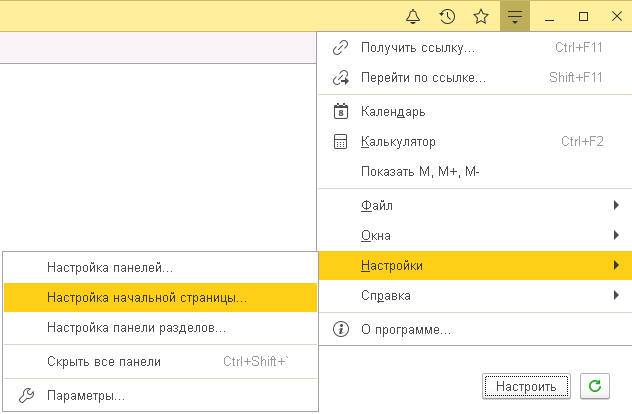Open the history clock icon
Screen dimensions: 632x414
pyautogui.click(x=447, y=16)
